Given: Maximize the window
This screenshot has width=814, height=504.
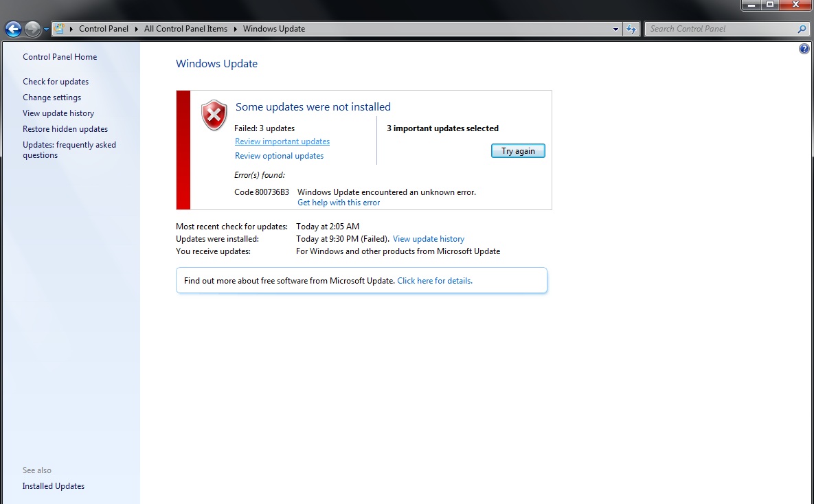Looking at the screenshot, I should click(770, 5).
